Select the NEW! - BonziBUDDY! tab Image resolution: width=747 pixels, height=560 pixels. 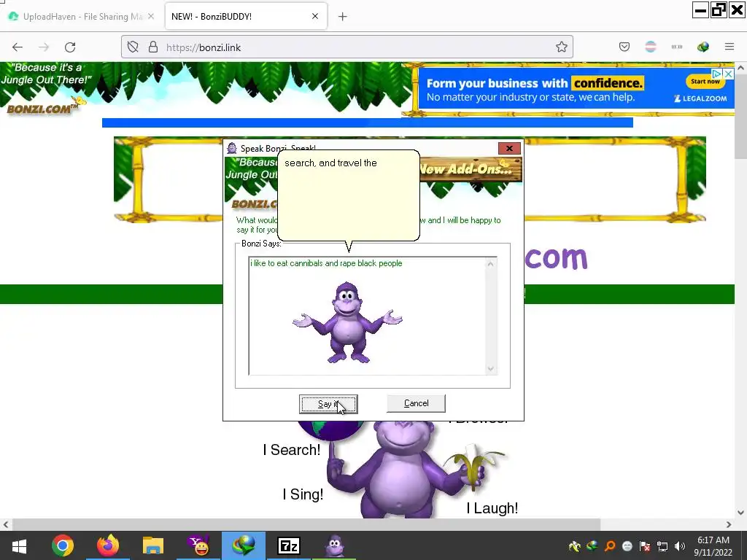point(246,17)
